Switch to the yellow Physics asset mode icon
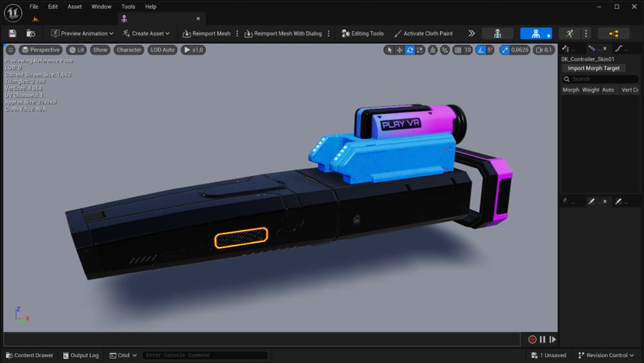Image resolution: width=644 pixels, height=363 pixels. click(614, 34)
